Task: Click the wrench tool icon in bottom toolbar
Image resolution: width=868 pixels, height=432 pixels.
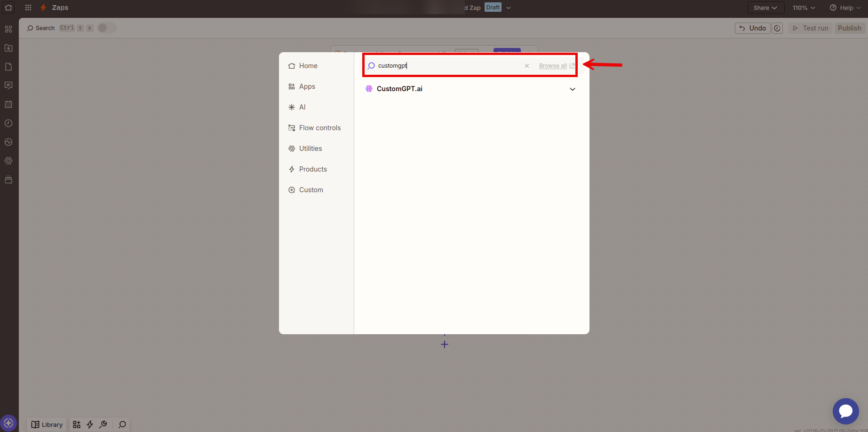Action: coord(103,424)
